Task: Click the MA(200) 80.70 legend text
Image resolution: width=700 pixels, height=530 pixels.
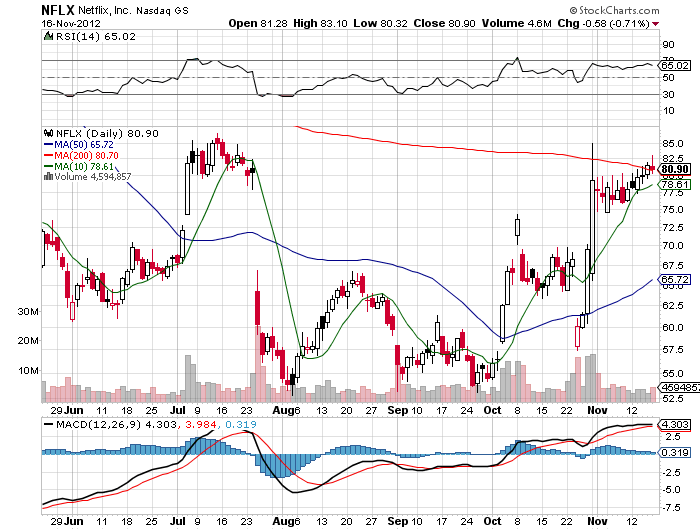Action: (87, 156)
